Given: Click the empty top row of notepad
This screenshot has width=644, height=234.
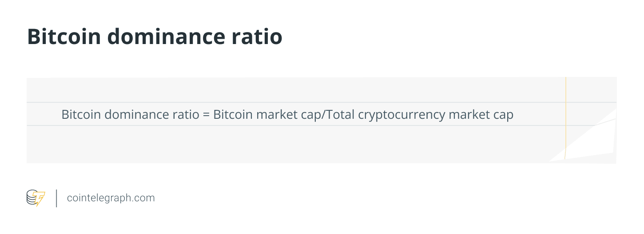Looking at the screenshot, I should pos(296,90).
